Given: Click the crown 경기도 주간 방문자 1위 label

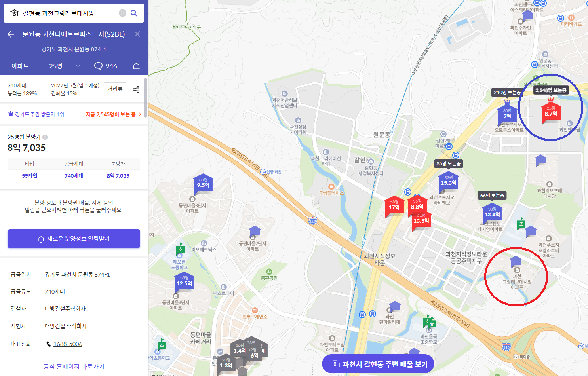Looking at the screenshot, I should click(x=36, y=114).
